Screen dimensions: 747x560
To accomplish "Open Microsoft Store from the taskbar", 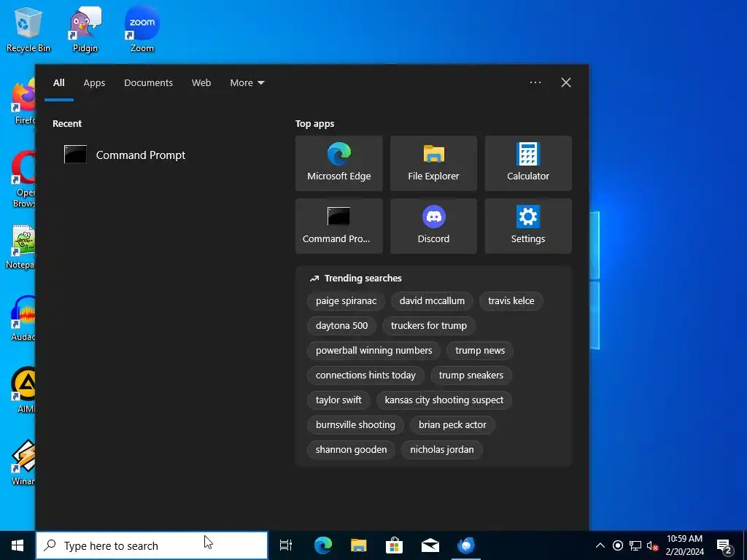I will [395, 545].
